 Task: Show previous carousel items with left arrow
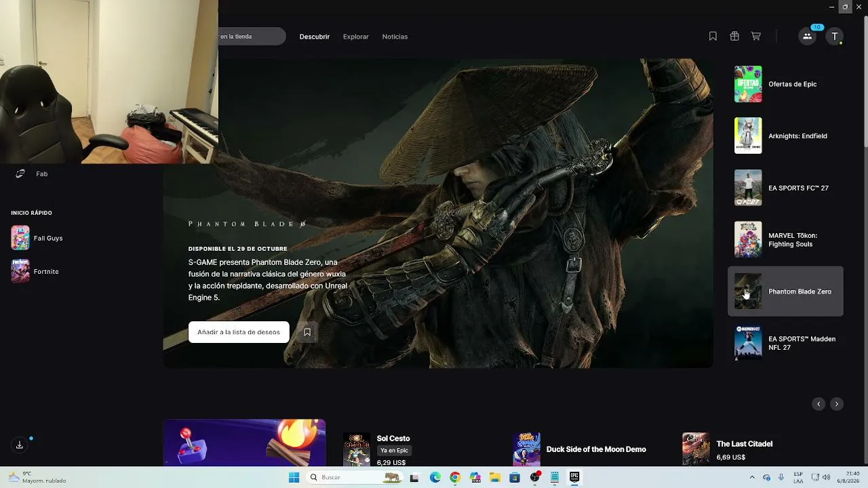point(818,404)
